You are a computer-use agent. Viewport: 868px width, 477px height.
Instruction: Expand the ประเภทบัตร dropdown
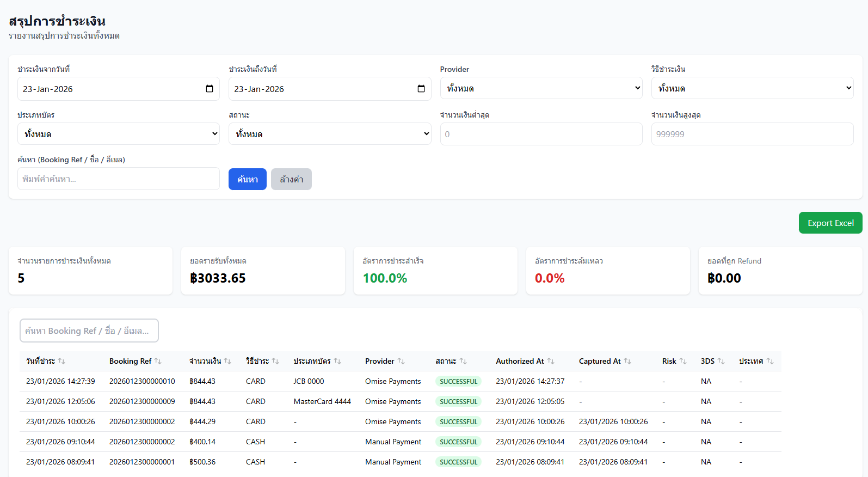(118, 134)
